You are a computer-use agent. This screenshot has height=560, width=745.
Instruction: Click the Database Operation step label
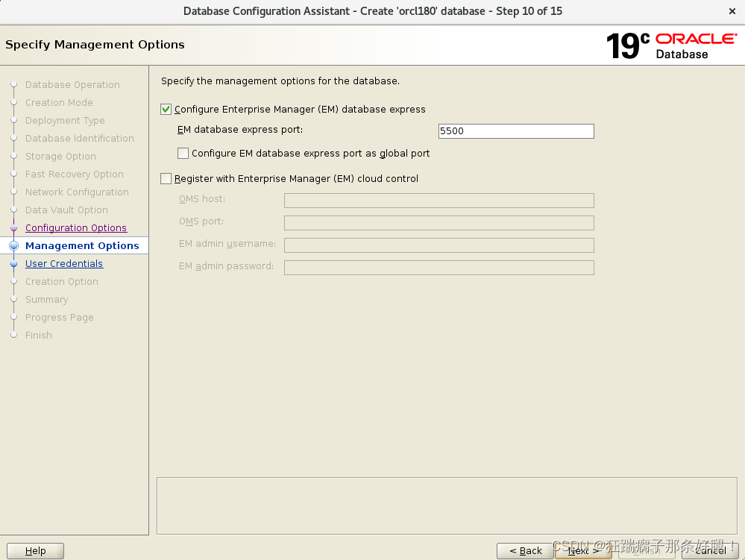[72, 84]
